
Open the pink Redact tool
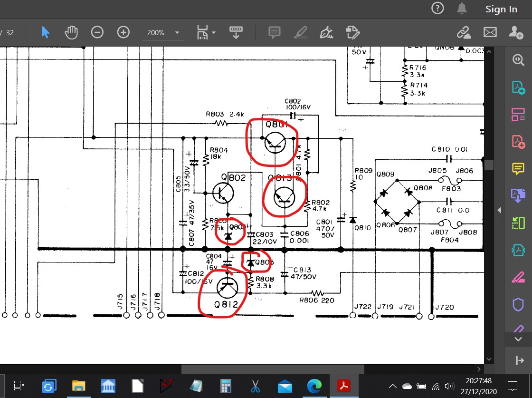click(518, 277)
